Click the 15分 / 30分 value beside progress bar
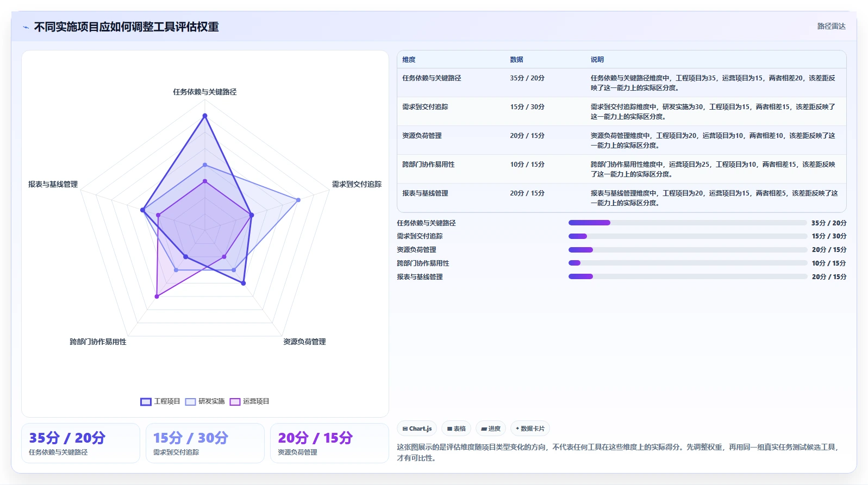 (829, 236)
